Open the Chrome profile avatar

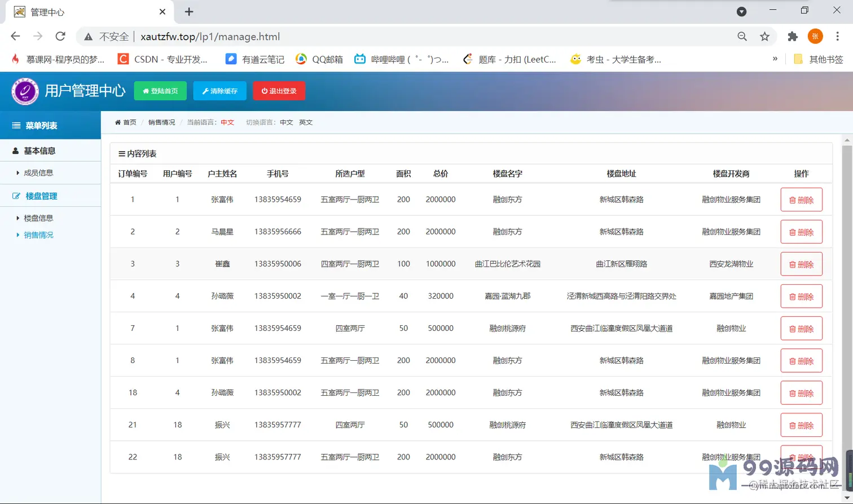point(815,37)
